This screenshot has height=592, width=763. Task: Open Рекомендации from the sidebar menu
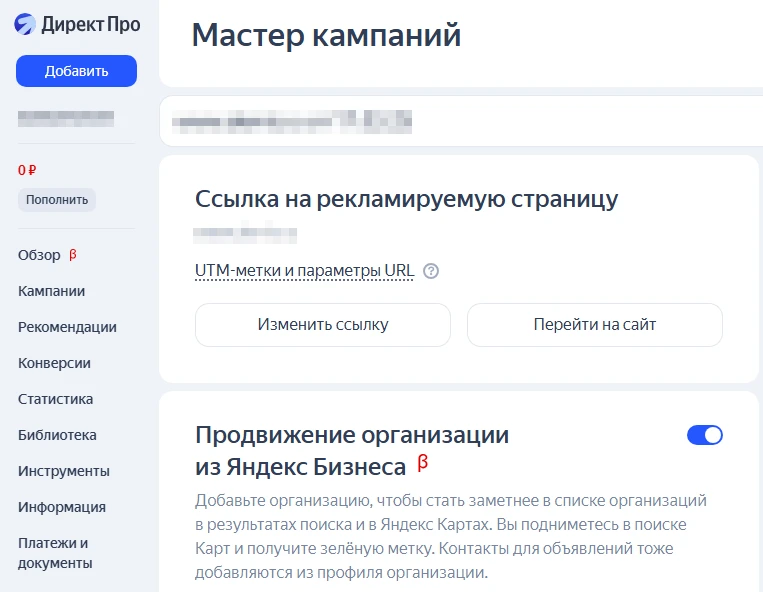(67, 327)
